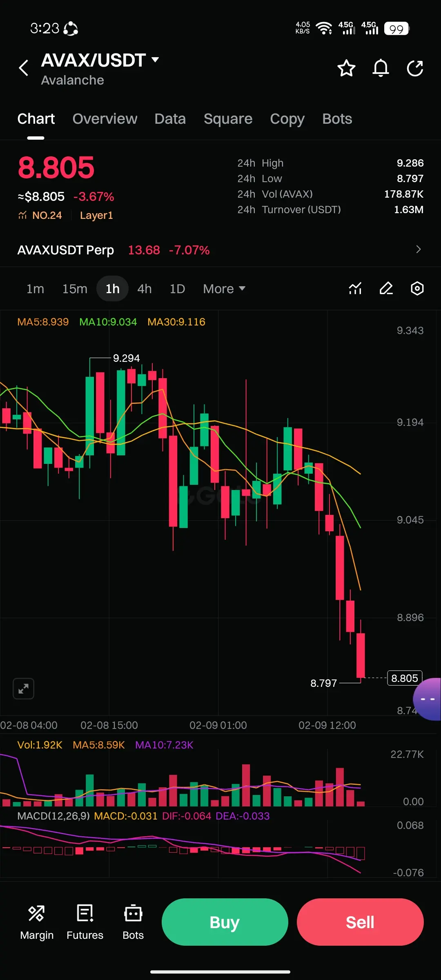Tap the green Buy button
The image size is (441, 980).
tap(225, 922)
